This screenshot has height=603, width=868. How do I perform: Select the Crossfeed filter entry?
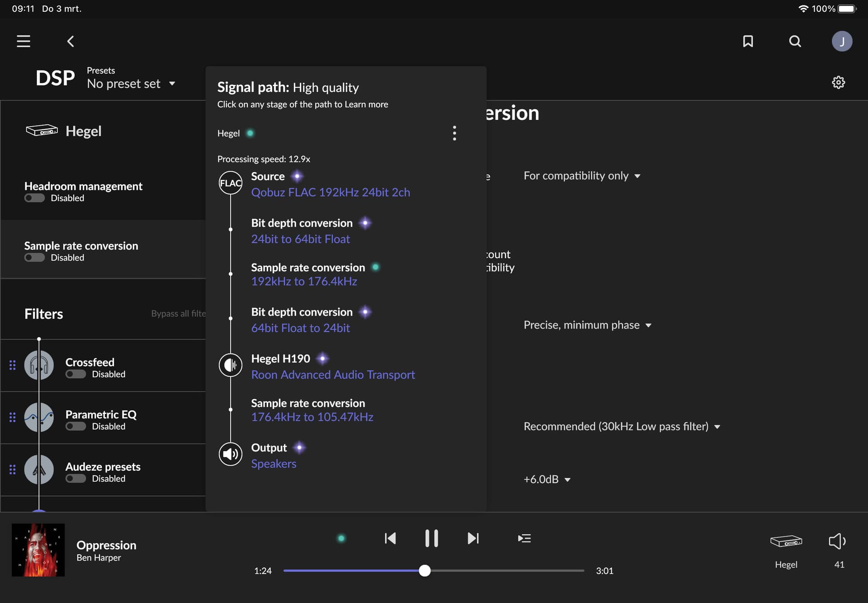tap(103, 365)
